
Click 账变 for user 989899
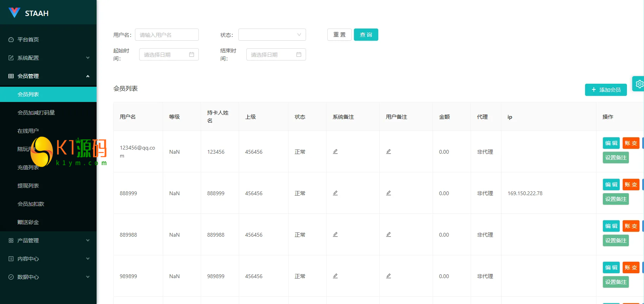point(631,267)
